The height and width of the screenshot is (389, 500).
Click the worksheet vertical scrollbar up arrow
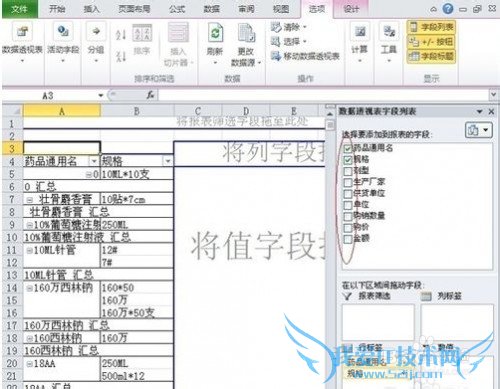point(330,114)
